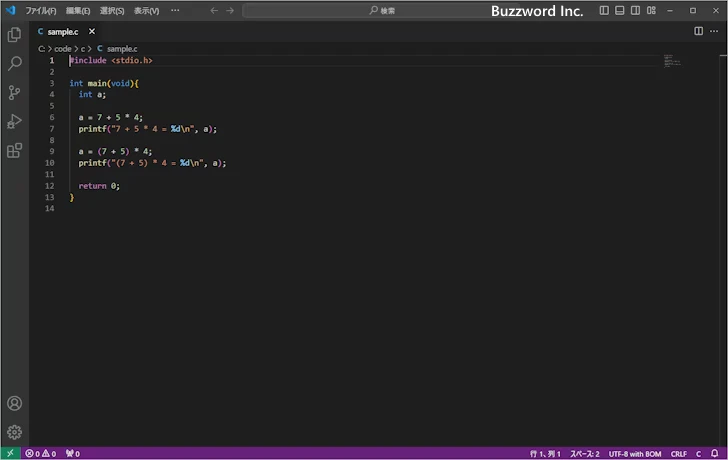Click the notifications bell in status bar
728x460 pixels.
717,453
